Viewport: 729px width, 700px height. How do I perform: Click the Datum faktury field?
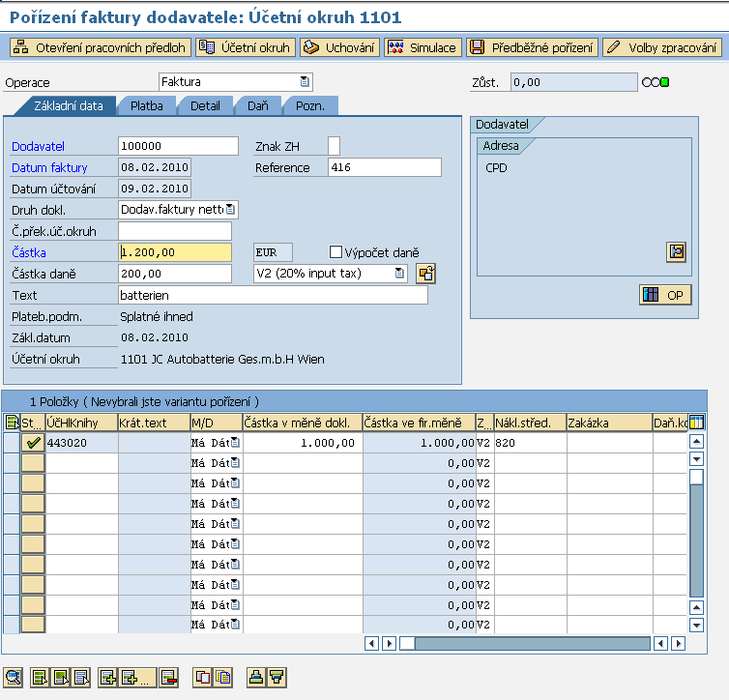click(155, 167)
